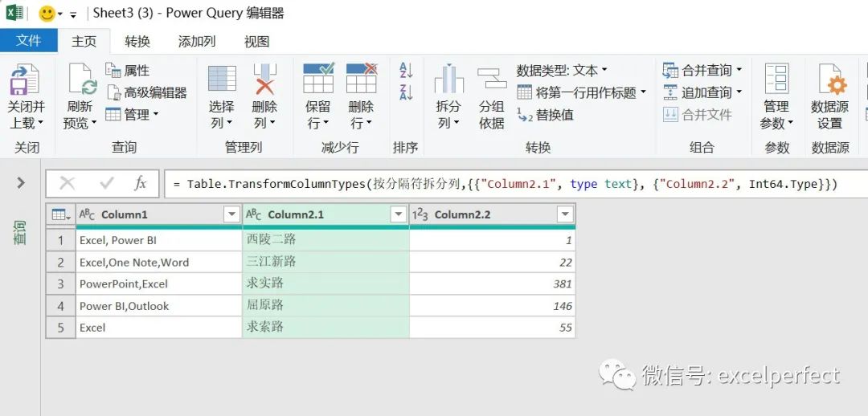This screenshot has width=868, height=416.
Task: Click Combine Files (合并文件)
Action: [x=698, y=115]
